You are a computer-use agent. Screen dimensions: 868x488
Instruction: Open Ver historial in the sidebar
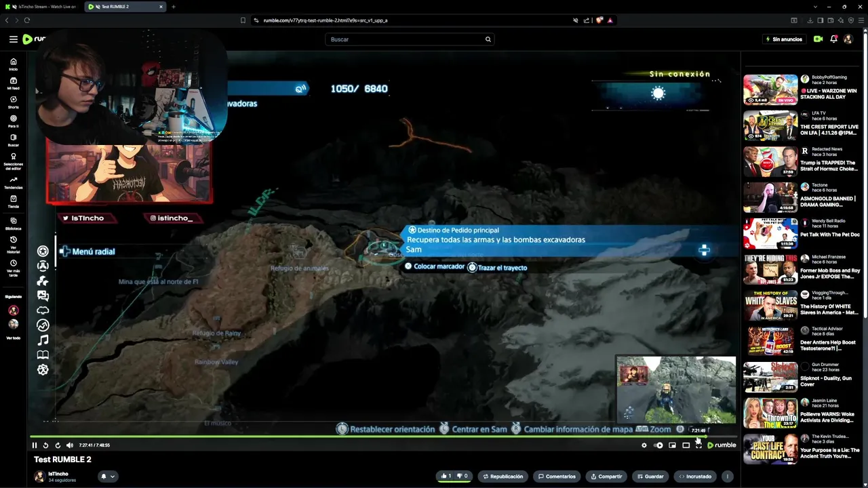[x=13, y=245]
